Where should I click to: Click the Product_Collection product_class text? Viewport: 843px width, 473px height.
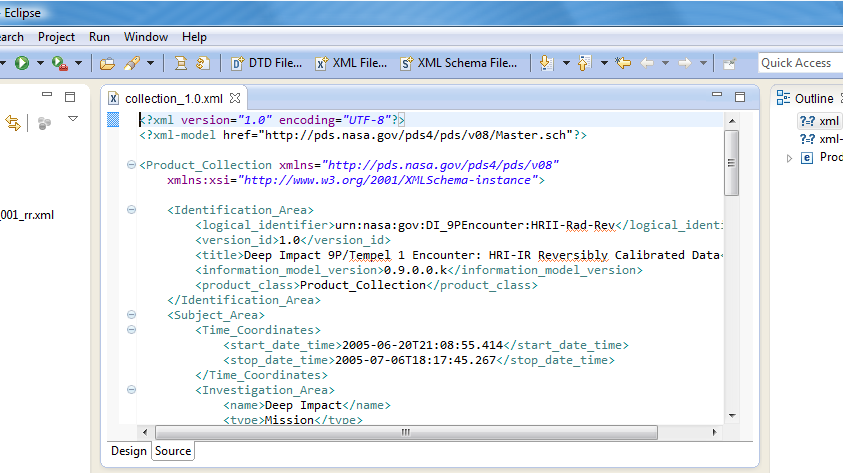[363, 285]
